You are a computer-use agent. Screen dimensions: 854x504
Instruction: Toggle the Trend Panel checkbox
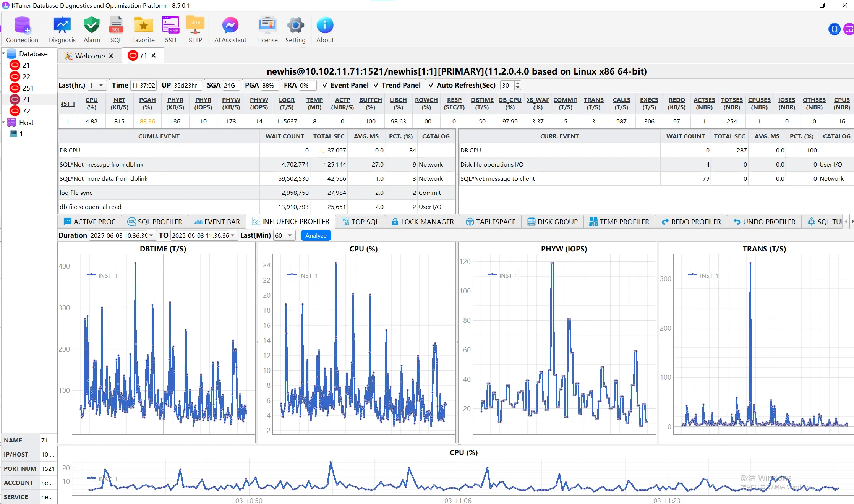point(376,85)
